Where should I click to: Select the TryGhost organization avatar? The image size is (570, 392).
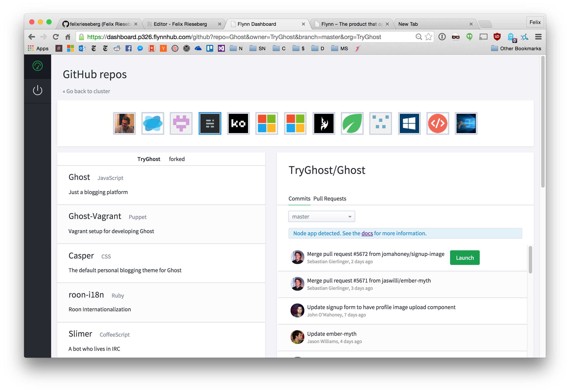[x=210, y=123]
